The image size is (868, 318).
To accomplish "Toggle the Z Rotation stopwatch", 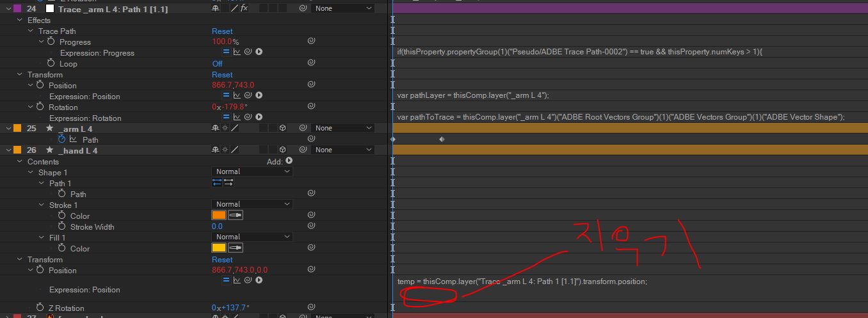I will click(40, 308).
